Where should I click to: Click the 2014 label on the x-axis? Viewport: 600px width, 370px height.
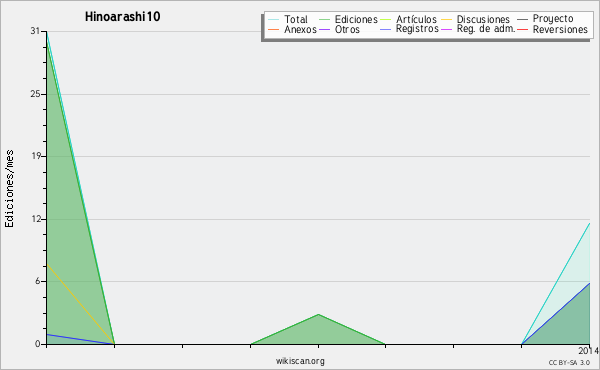[x=589, y=351]
